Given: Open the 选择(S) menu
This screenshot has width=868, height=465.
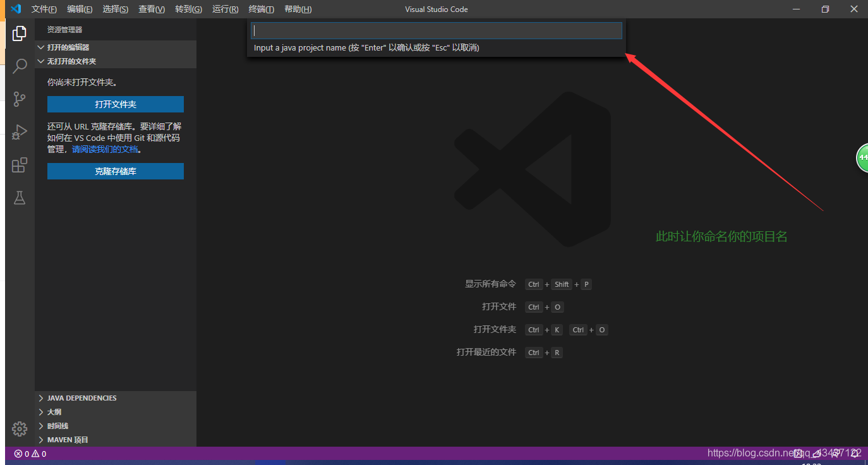Looking at the screenshot, I should click(x=116, y=9).
